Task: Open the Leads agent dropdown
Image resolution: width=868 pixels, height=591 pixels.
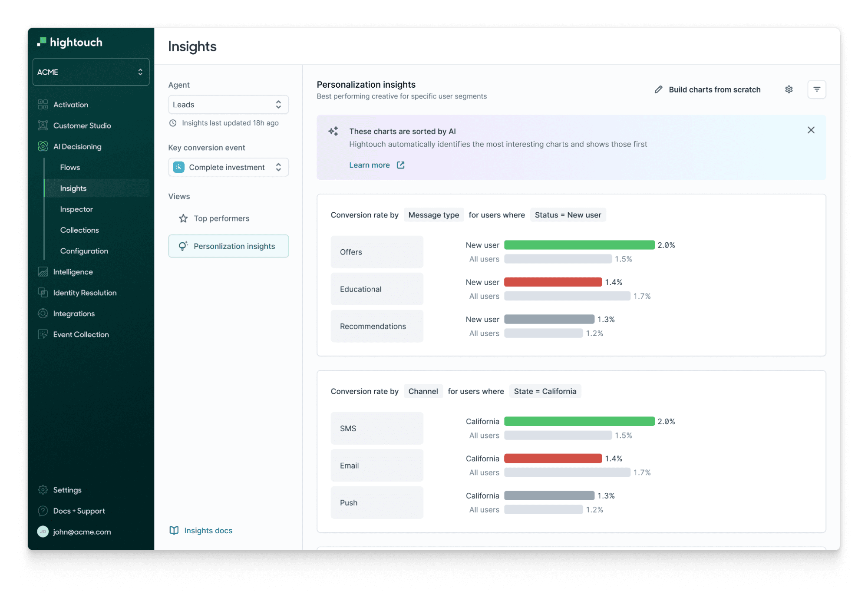Action: click(x=228, y=105)
